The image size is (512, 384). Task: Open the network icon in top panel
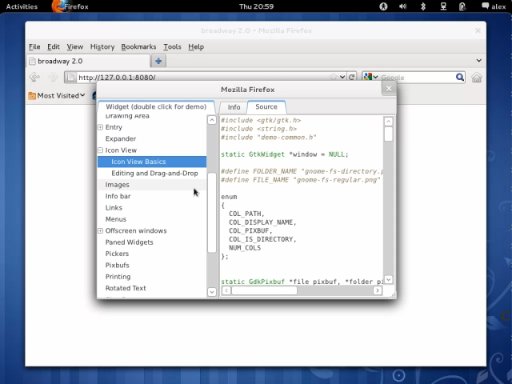tap(443, 6)
